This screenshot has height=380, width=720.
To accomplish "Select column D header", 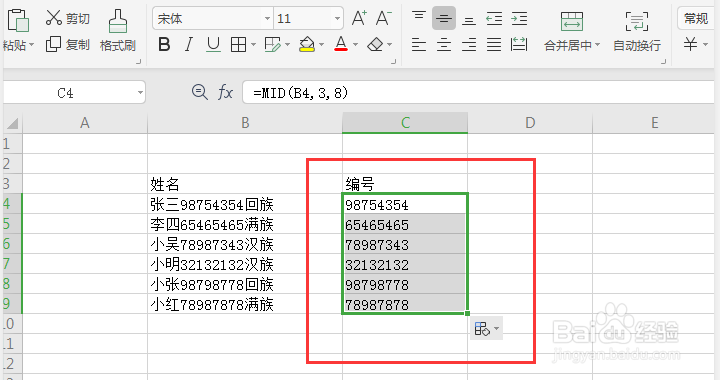I will [530, 123].
